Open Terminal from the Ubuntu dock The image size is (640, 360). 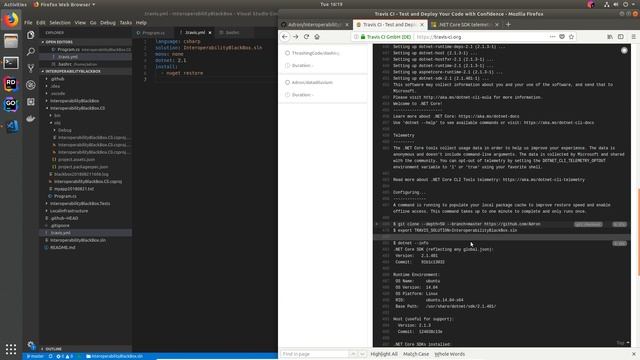tap(11, 62)
